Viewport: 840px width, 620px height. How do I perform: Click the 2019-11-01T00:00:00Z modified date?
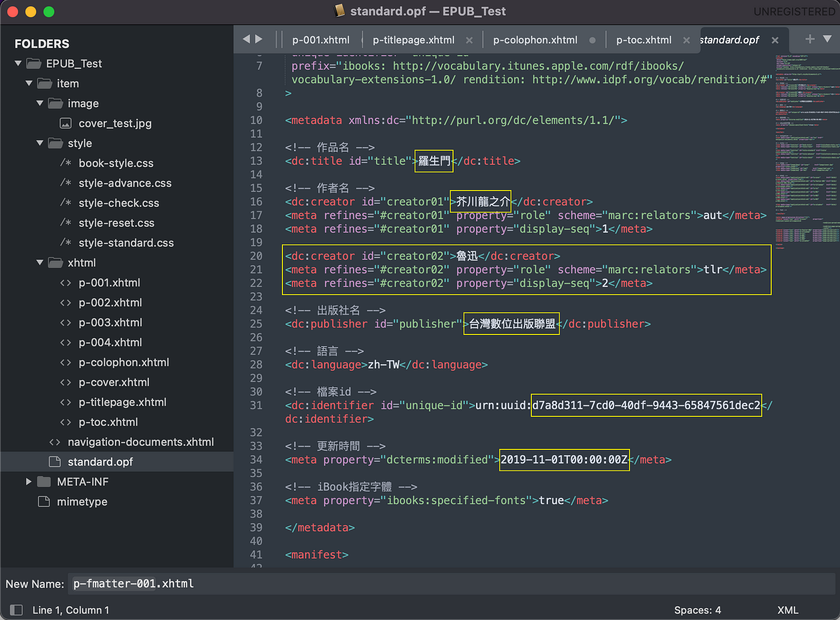click(x=564, y=460)
